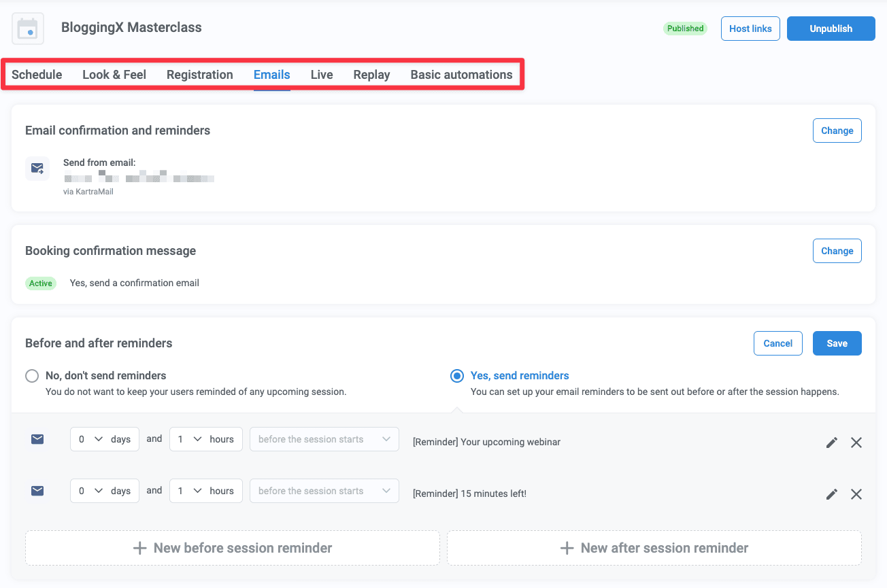This screenshot has width=887, height=588.
Task: Open days dropdown for 'Your upcoming webinar' reminder
Action: [x=105, y=439]
